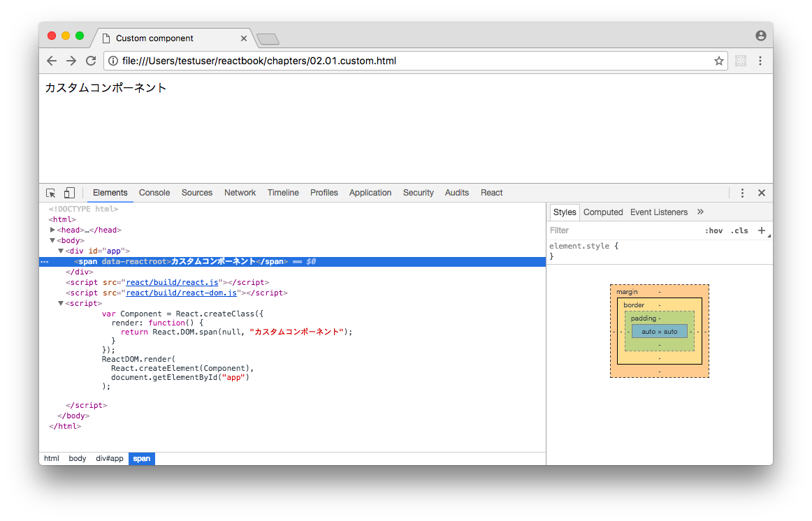Open the react/build/react.js link
This screenshot has height=521, width=812.
coord(172,282)
